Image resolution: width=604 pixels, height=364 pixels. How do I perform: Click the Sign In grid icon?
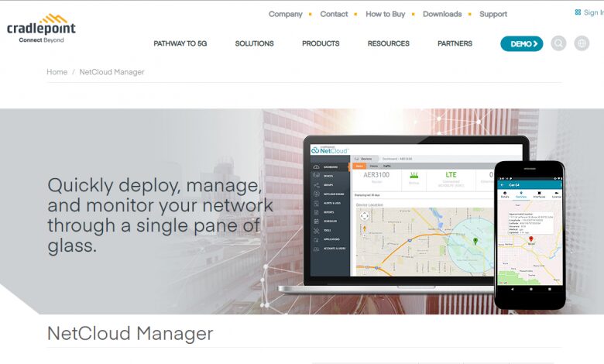click(x=578, y=12)
